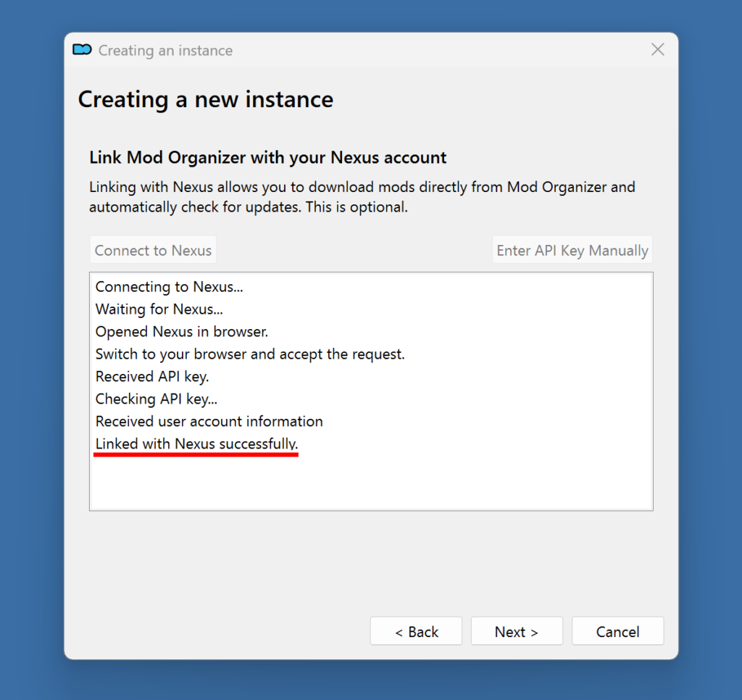Viewport: 742px width, 700px height.
Task: Select the 'Checking API key...' log line
Action: [x=156, y=399]
